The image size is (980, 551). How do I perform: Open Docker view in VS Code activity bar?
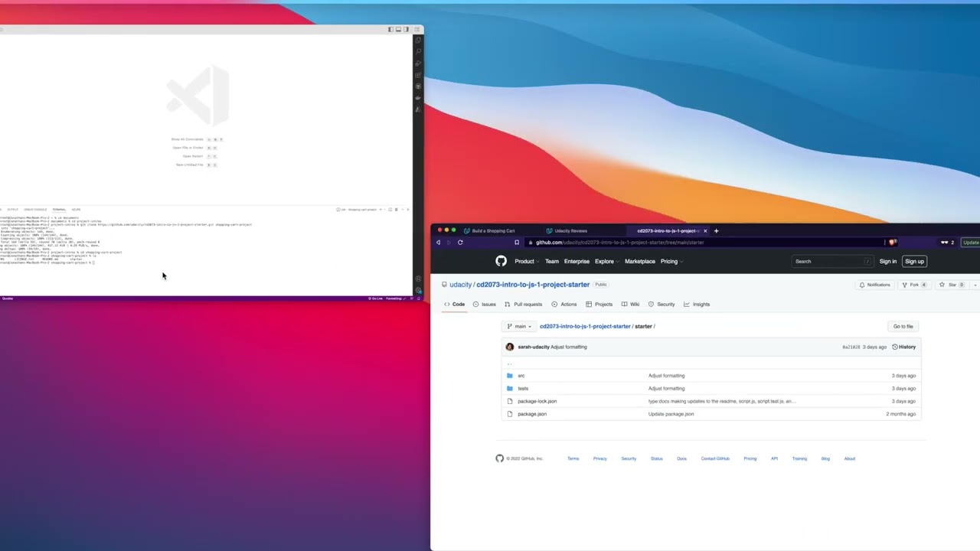(418, 98)
